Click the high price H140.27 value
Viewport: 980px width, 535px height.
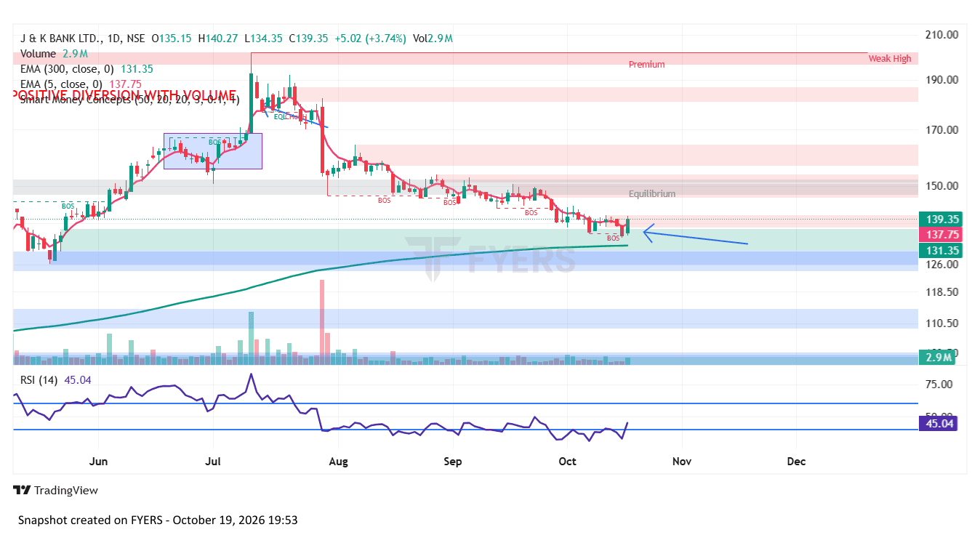click(x=217, y=38)
